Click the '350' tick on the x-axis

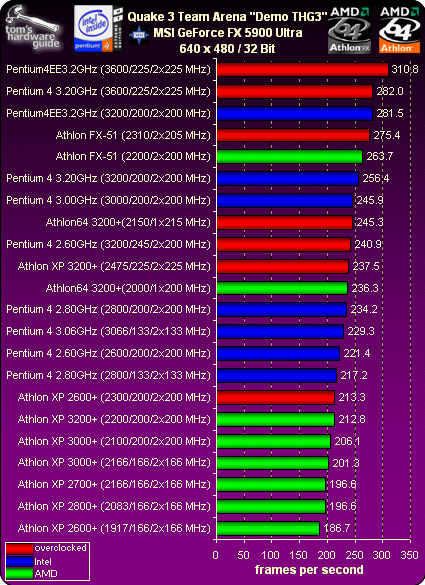click(x=410, y=555)
